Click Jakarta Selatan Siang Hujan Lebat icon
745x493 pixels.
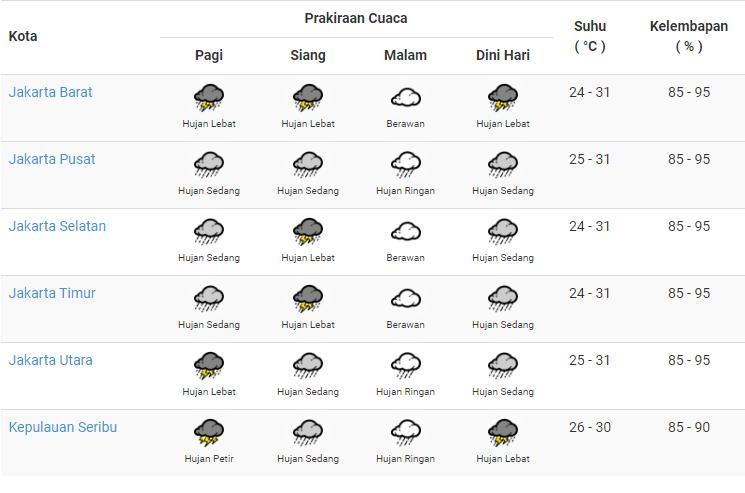coord(308,232)
